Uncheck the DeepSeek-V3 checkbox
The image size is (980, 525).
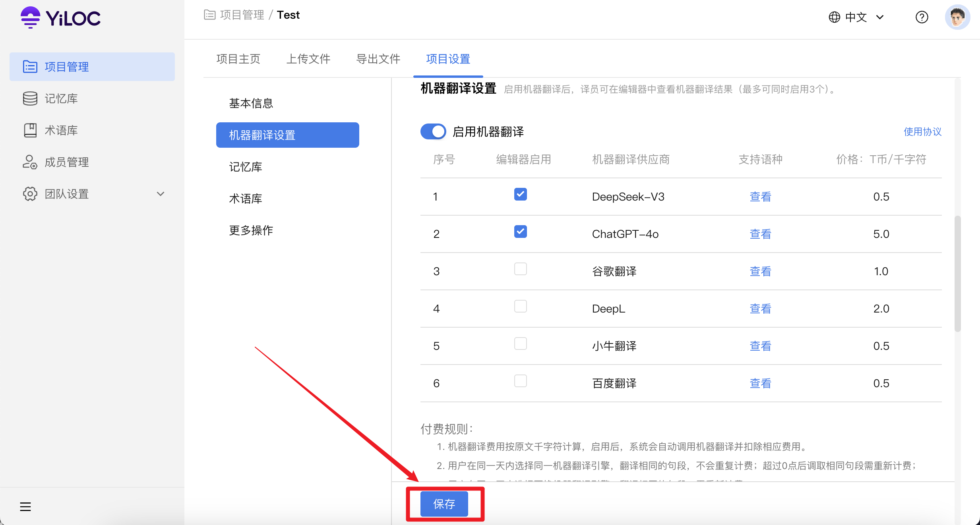pos(520,194)
